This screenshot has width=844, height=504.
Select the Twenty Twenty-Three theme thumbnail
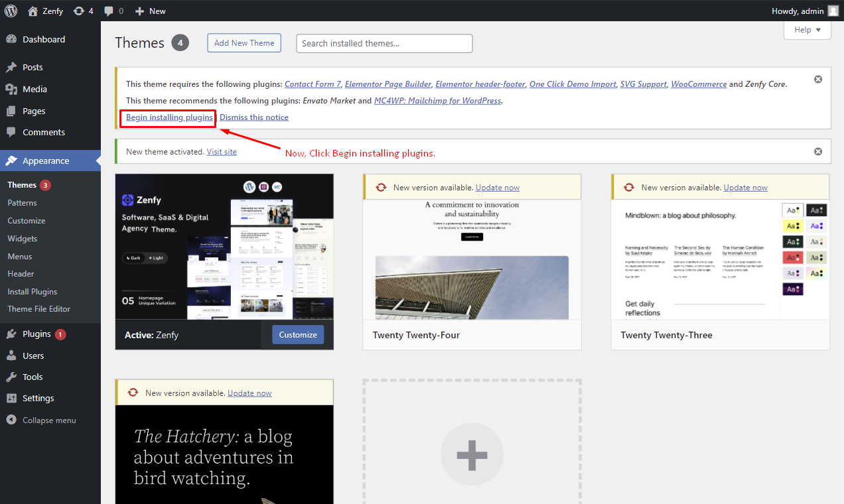coord(720,259)
